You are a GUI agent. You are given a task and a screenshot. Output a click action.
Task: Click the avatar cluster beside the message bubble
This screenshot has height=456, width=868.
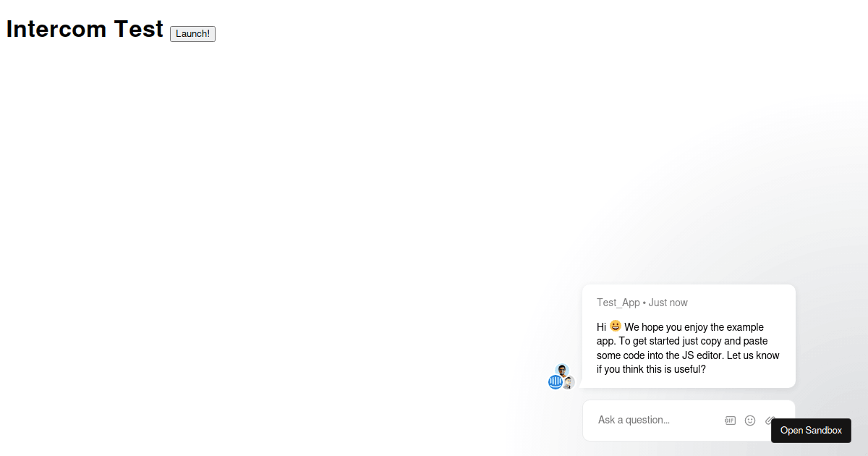(561, 376)
